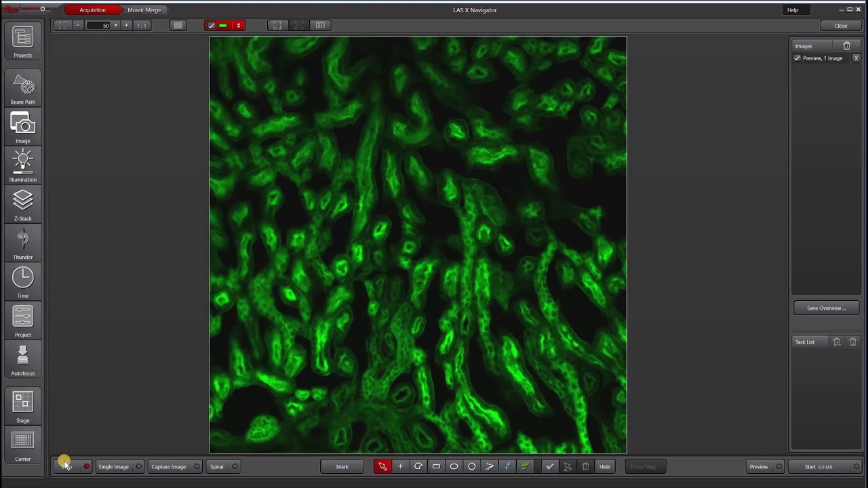The width and height of the screenshot is (868, 488).
Task: Open Illumination settings
Action: click(x=22, y=167)
